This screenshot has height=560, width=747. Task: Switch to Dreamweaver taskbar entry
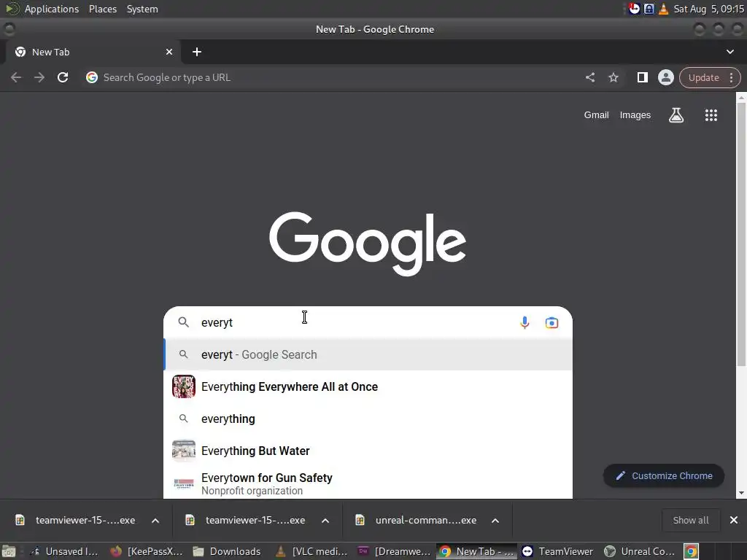click(395, 551)
